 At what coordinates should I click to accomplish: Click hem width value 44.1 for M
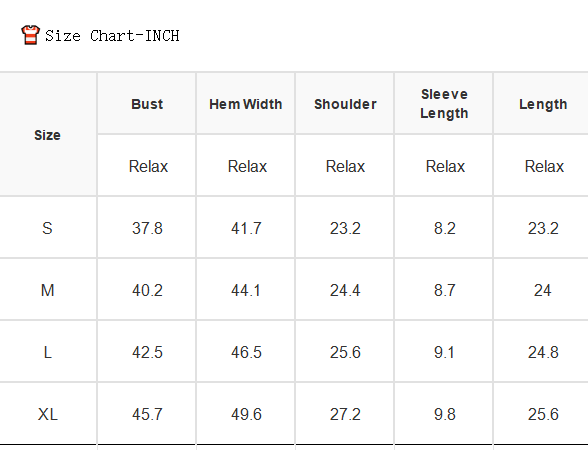click(x=246, y=290)
